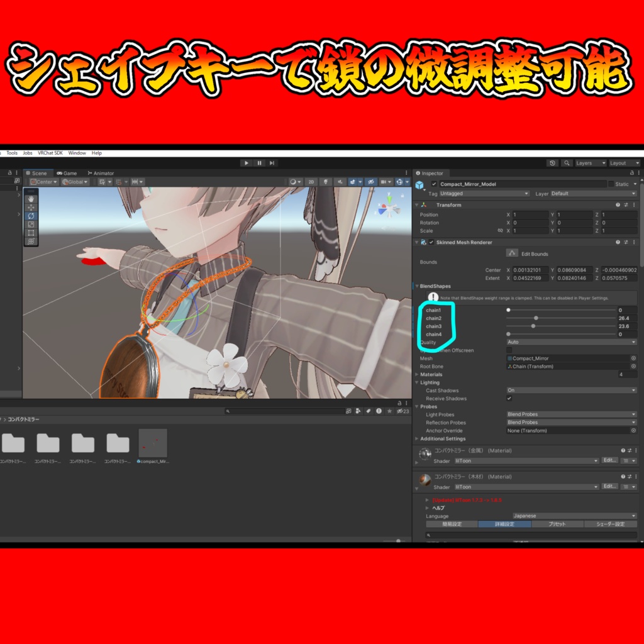The image size is (644, 644).
Task: Click the Step frame button
Action: [x=272, y=163]
